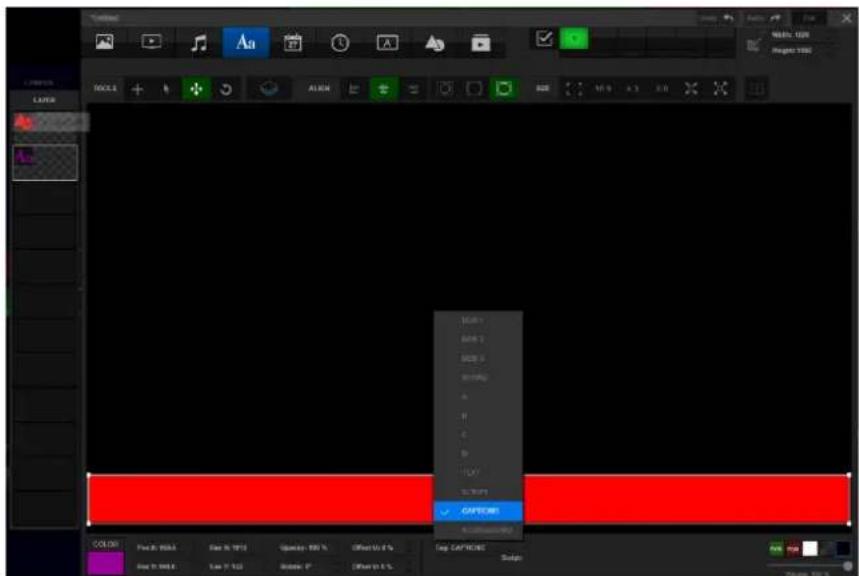Screen dimensions: 859x576
Task: Toggle the green move arrows tool
Action: click(x=196, y=89)
